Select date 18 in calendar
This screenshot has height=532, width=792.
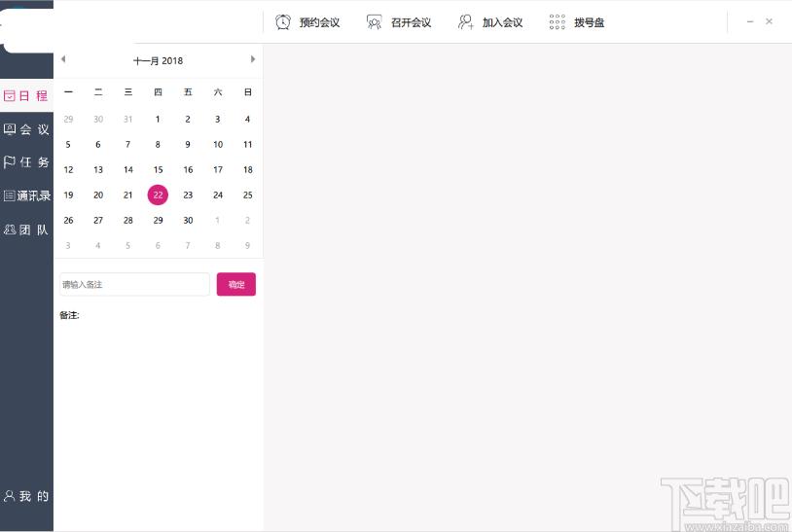pyautogui.click(x=247, y=169)
